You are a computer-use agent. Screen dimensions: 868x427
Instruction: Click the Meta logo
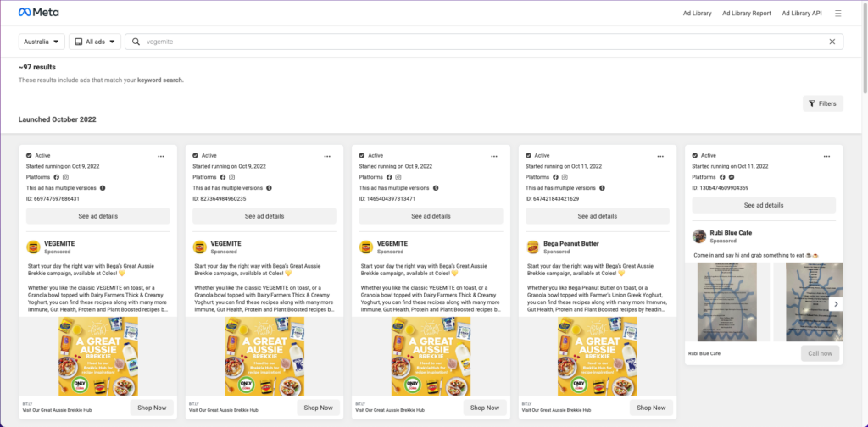click(x=39, y=12)
